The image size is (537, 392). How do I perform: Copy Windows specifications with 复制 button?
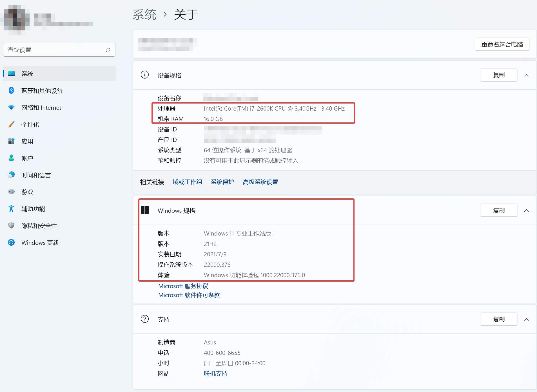pos(499,210)
